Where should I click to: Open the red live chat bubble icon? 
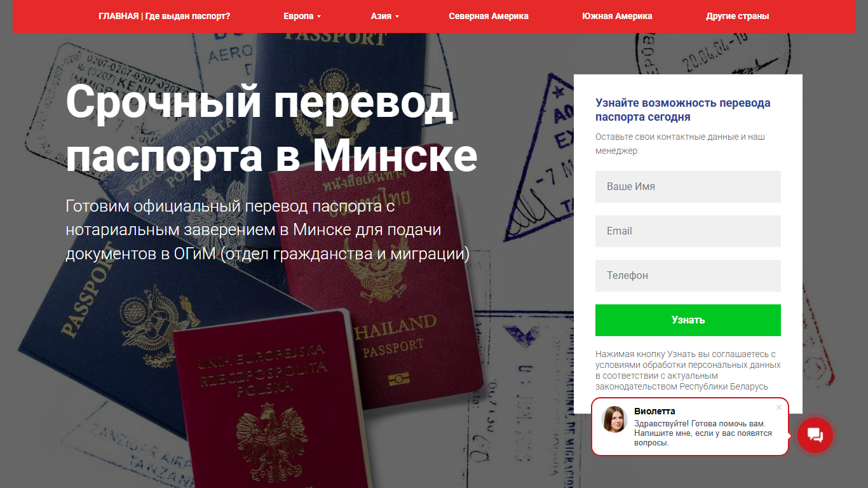[815, 435]
